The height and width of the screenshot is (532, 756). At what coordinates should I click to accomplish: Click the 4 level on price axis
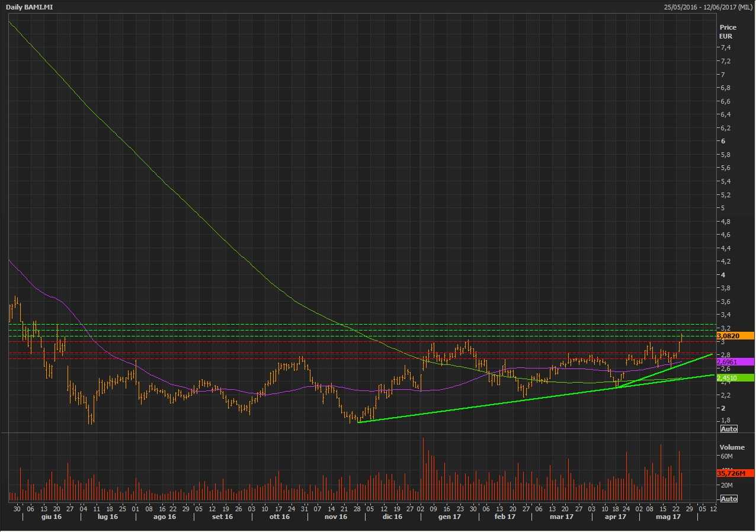(x=722, y=275)
